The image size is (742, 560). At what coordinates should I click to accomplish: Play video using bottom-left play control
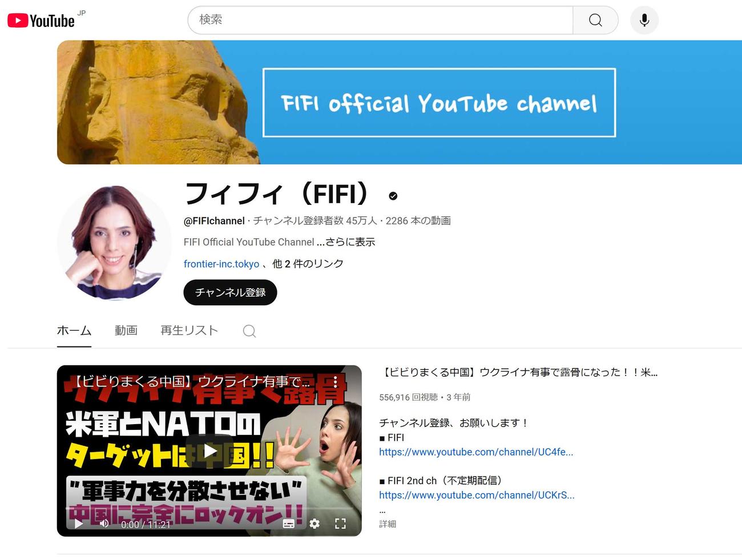click(x=79, y=523)
